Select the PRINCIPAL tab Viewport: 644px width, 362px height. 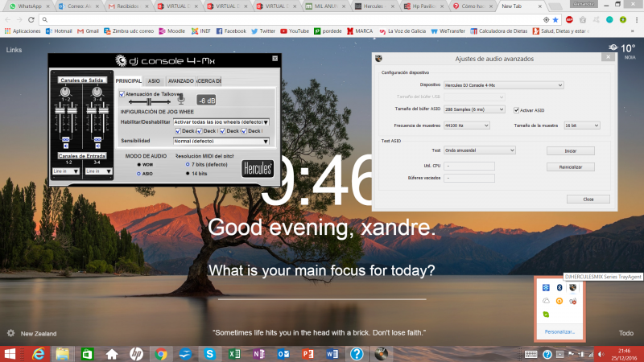coord(129,81)
